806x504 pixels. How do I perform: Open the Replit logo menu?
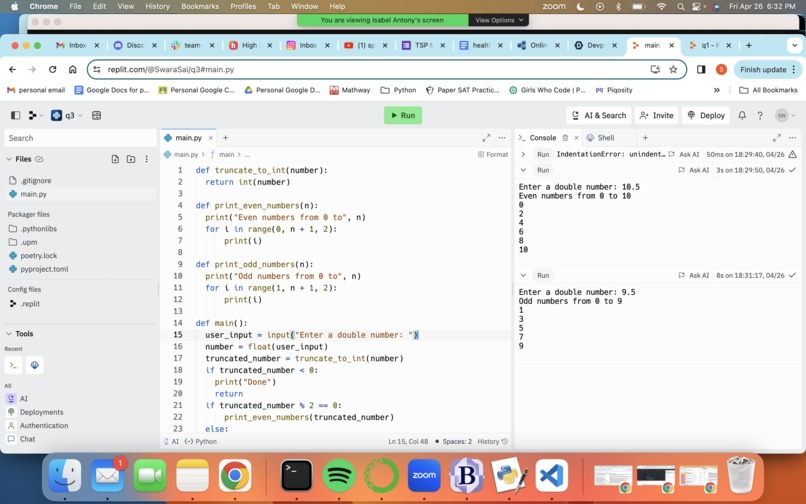pos(35,115)
